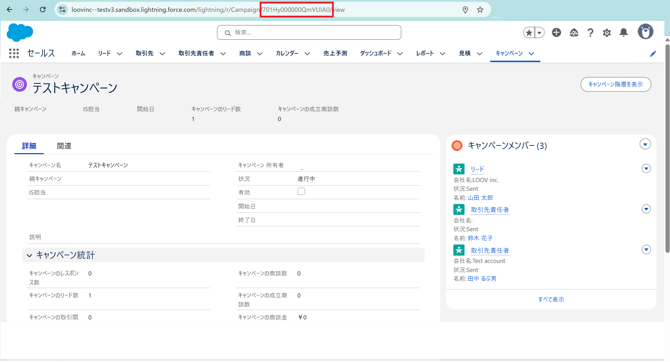
Task: Bookmark this page with the star icon
Action: [480, 9]
